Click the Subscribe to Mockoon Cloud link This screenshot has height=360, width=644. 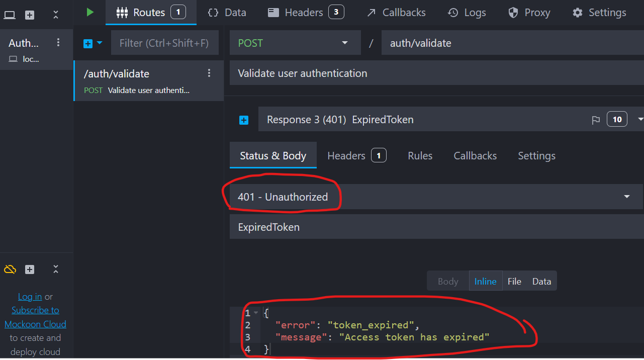click(x=35, y=317)
